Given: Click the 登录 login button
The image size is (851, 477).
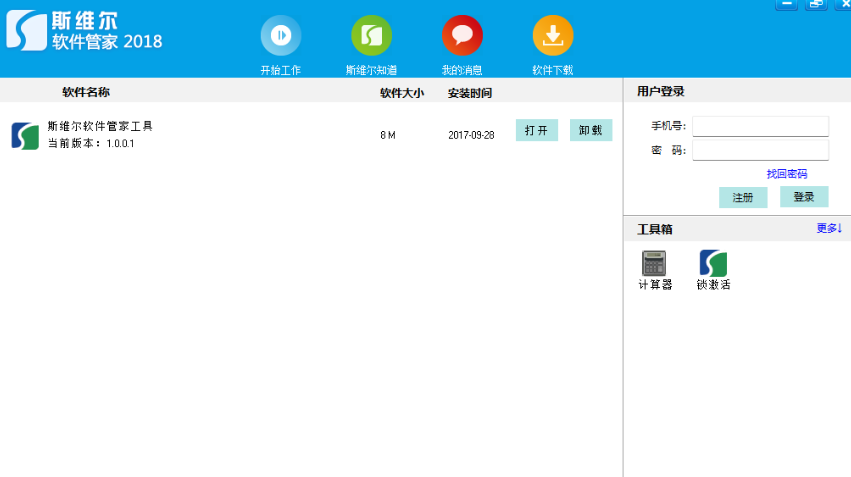Looking at the screenshot, I should (x=804, y=197).
